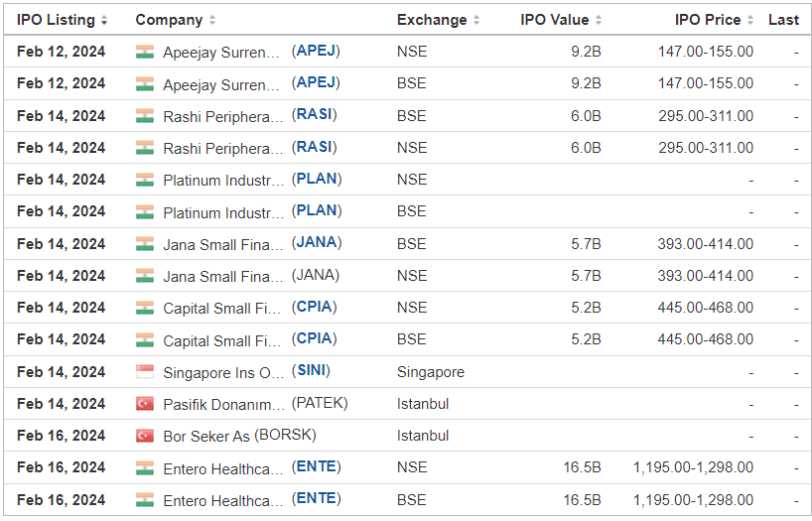This screenshot has width=812, height=521.
Task: Open ENTE ticker link in NSE row
Action: 316,467
